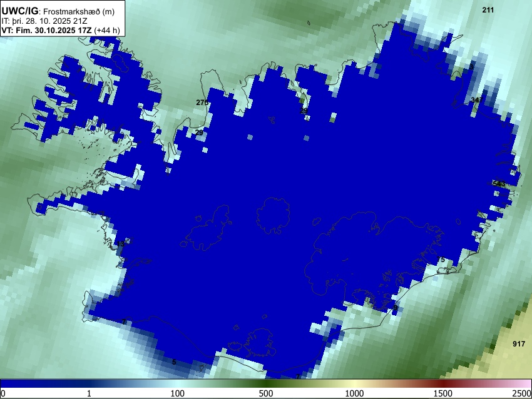Click the map value '75'
Image resolution: width=532 pixels, height=399 pixels.
[x=441, y=260]
